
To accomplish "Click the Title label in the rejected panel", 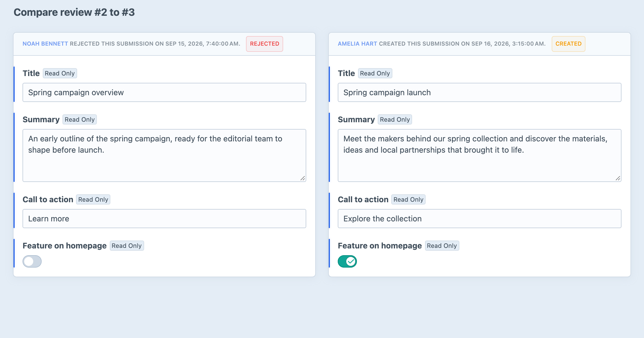I will [31, 73].
